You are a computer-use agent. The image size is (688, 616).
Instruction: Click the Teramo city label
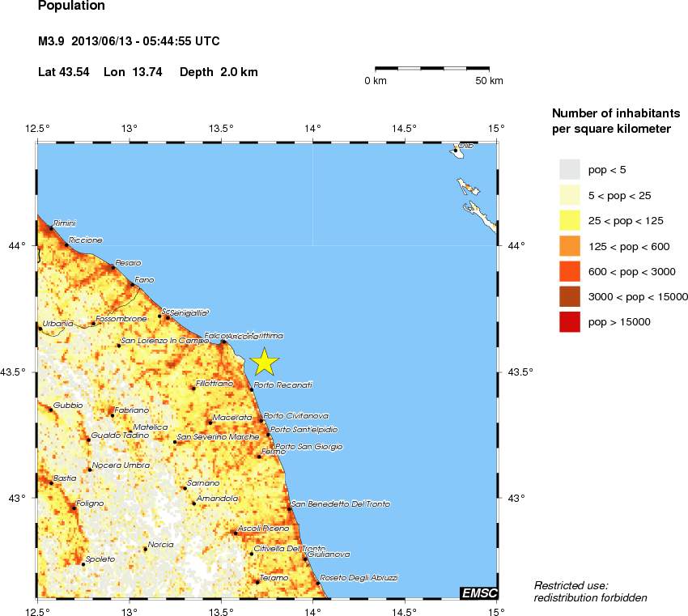tap(274, 578)
